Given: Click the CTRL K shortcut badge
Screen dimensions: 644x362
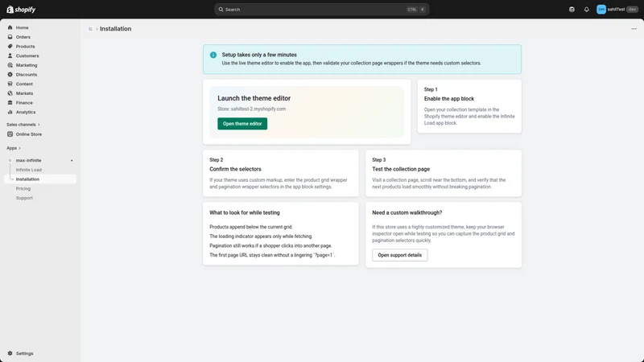Looking at the screenshot, I should 416,10.
